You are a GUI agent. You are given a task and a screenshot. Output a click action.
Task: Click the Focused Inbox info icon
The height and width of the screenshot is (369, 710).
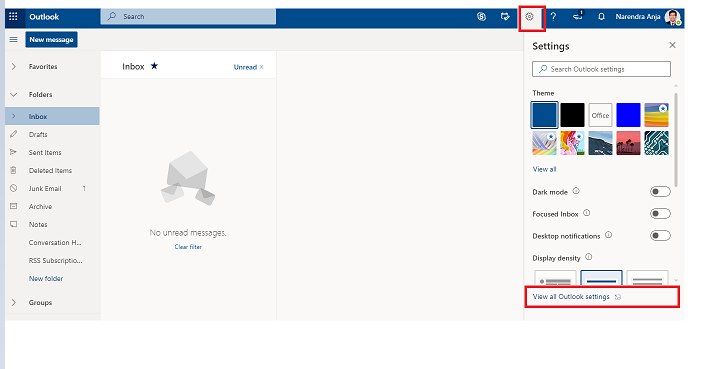(586, 213)
